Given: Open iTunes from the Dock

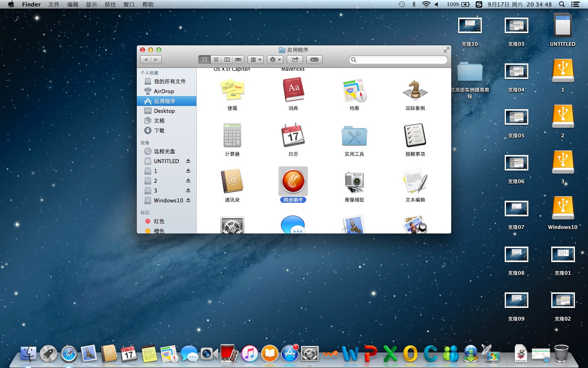Looking at the screenshot, I should click(249, 353).
